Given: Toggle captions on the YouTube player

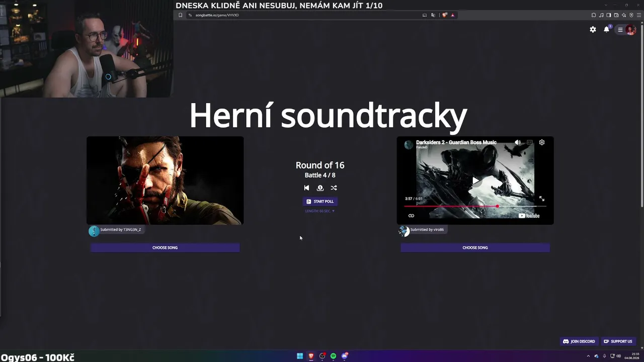Looking at the screenshot, I should [530, 142].
